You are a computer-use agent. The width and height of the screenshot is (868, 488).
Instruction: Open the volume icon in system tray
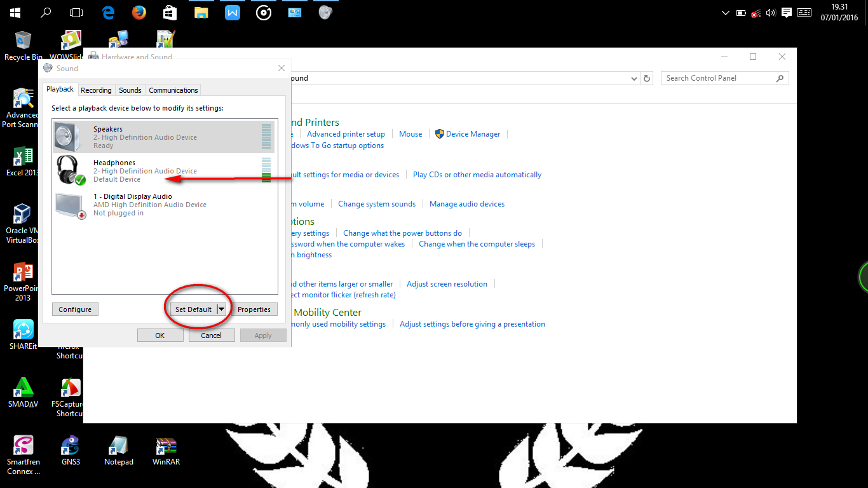point(771,11)
